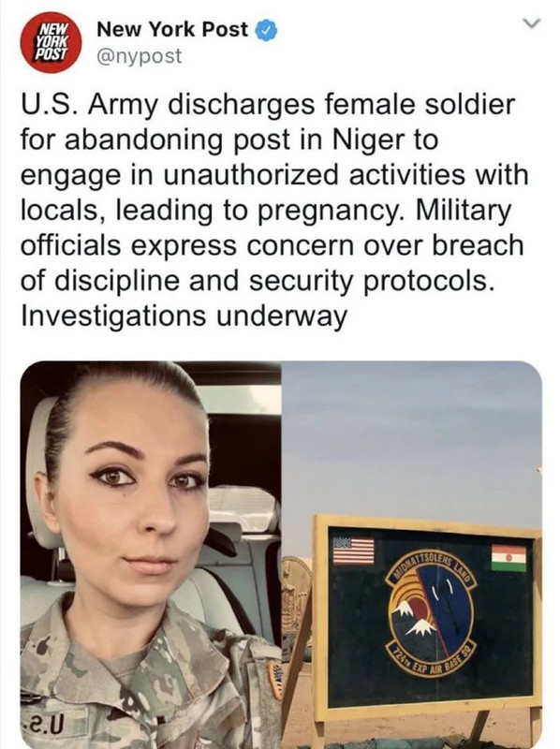Click the blue verified checkmark badge

[x=267, y=31]
